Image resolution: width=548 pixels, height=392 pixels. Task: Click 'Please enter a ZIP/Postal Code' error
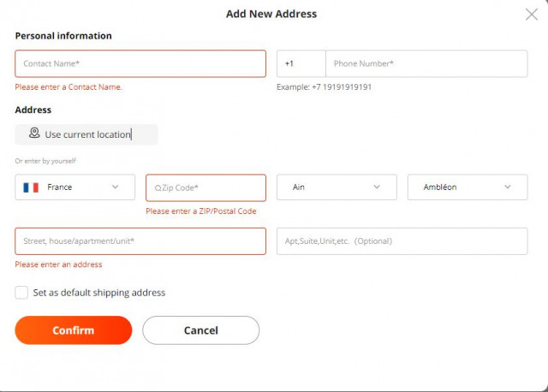click(x=201, y=211)
